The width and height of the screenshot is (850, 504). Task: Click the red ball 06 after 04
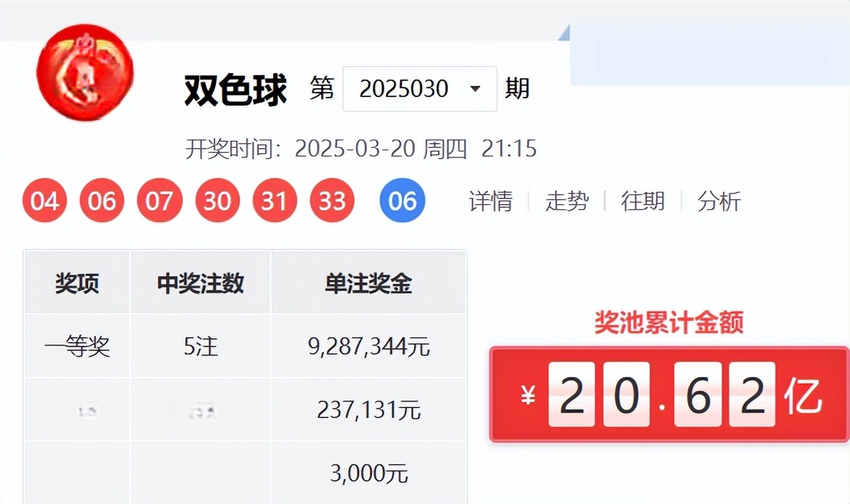click(102, 201)
